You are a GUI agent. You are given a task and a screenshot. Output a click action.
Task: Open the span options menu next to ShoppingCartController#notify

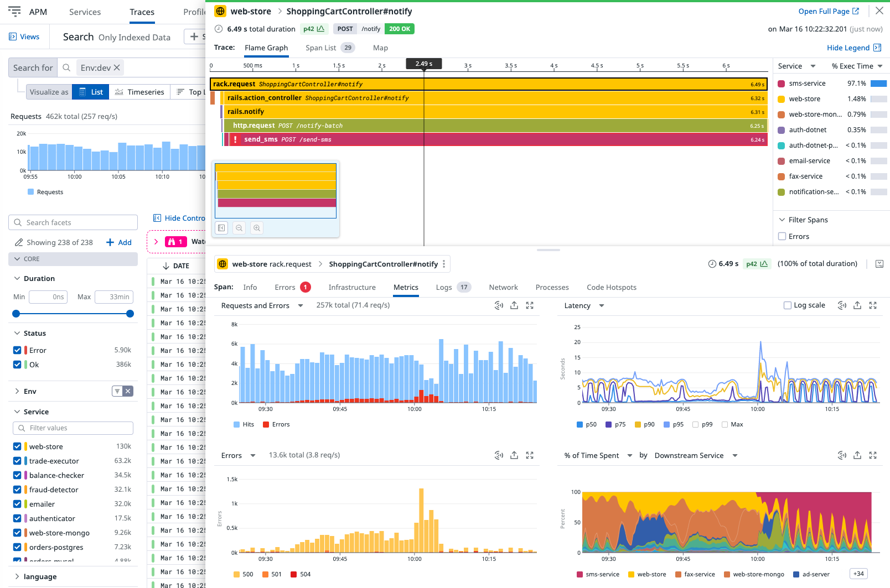point(444,264)
